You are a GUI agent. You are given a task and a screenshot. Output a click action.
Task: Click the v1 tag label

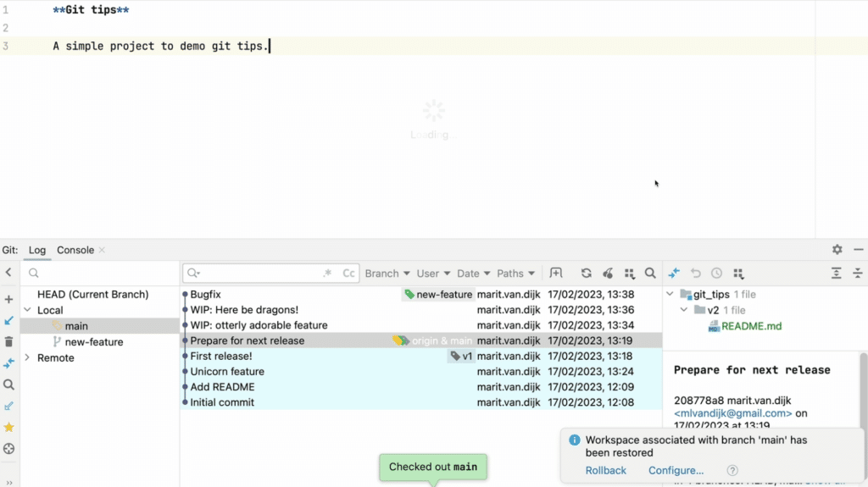pyautogui.click(x=461, y=357)
